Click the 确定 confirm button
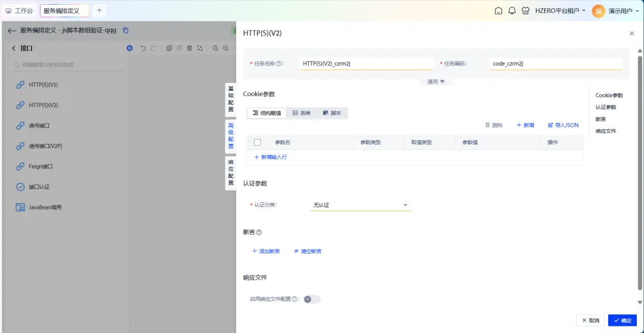The image size is (644, 333). (x=623, y=320)
